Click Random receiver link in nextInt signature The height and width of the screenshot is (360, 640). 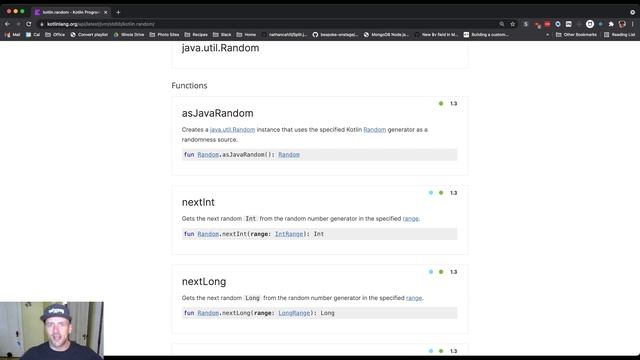pyautogui.click(x=208, y=234)
